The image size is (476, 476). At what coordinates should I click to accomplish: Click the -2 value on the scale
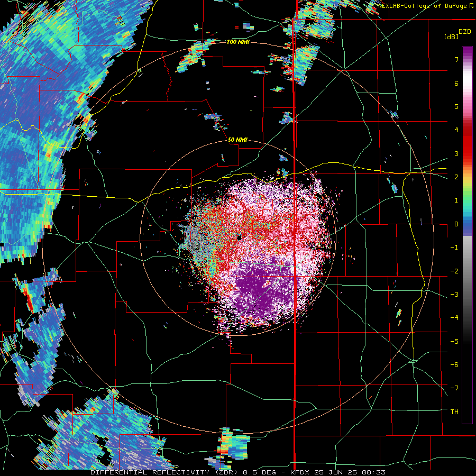454,271
